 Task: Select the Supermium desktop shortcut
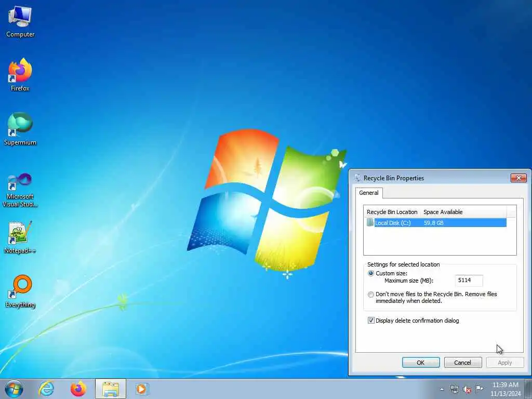coord(20,129)
